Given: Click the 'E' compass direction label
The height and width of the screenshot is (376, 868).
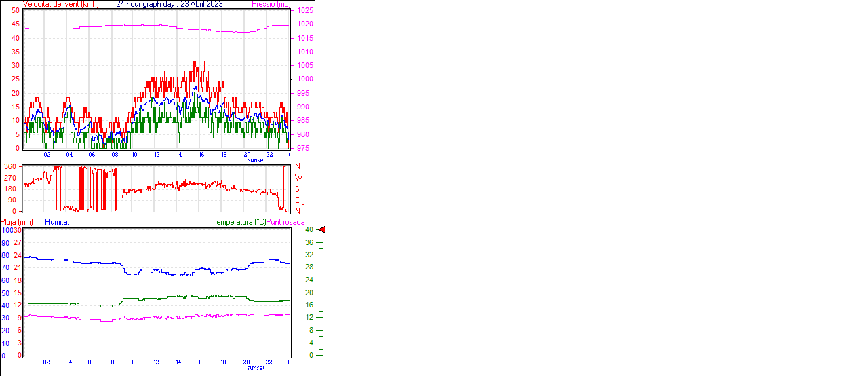Looking at the screenshot, I should (x=297, y=200).
